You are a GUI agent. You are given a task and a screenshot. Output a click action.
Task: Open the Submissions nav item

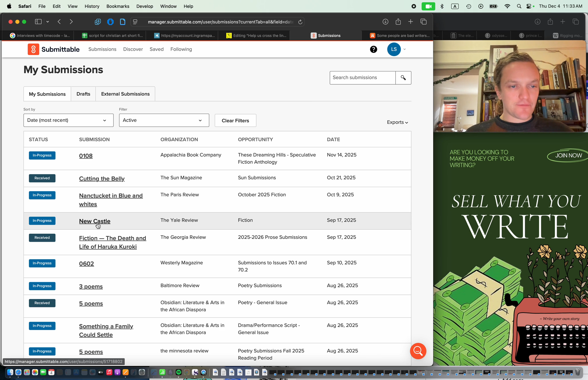click(x=102, y=49)
